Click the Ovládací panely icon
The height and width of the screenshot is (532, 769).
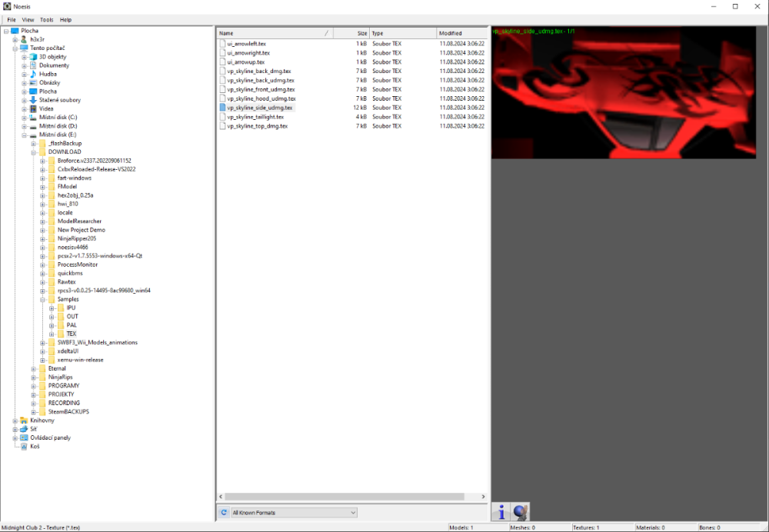tap(24, 437)
